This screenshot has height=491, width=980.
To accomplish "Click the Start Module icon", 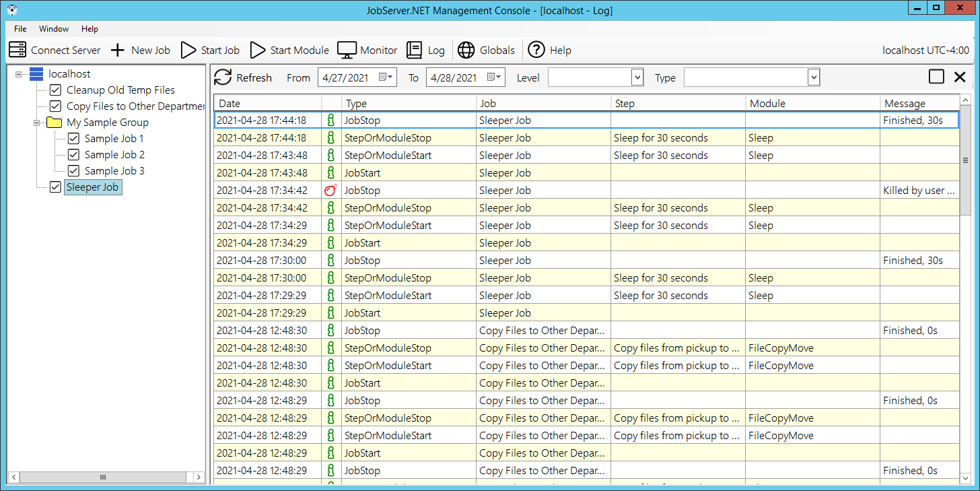I will pyautogui.click(x=258, y=50).
